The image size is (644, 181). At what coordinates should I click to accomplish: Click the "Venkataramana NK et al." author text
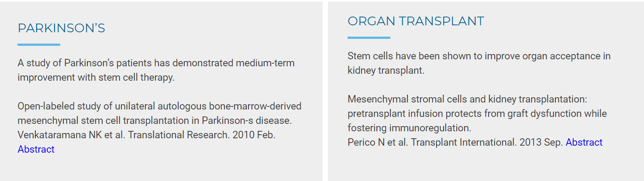coord(71,135)
